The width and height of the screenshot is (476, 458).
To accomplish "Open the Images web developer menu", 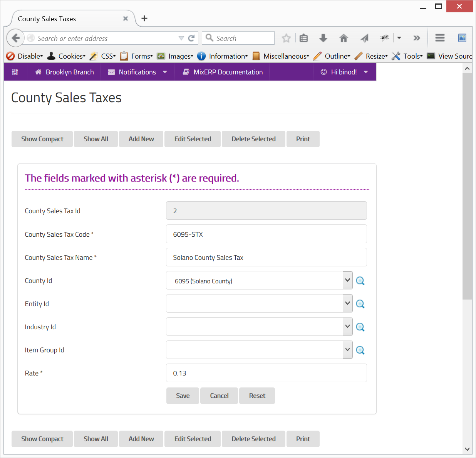I will click(x=175, y=56).
